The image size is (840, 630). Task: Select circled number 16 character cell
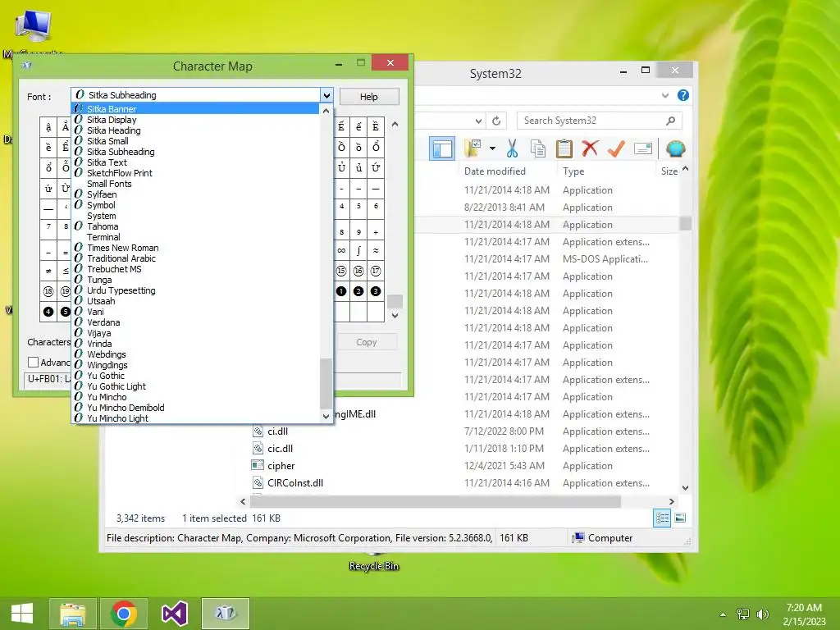click(358, 271)
